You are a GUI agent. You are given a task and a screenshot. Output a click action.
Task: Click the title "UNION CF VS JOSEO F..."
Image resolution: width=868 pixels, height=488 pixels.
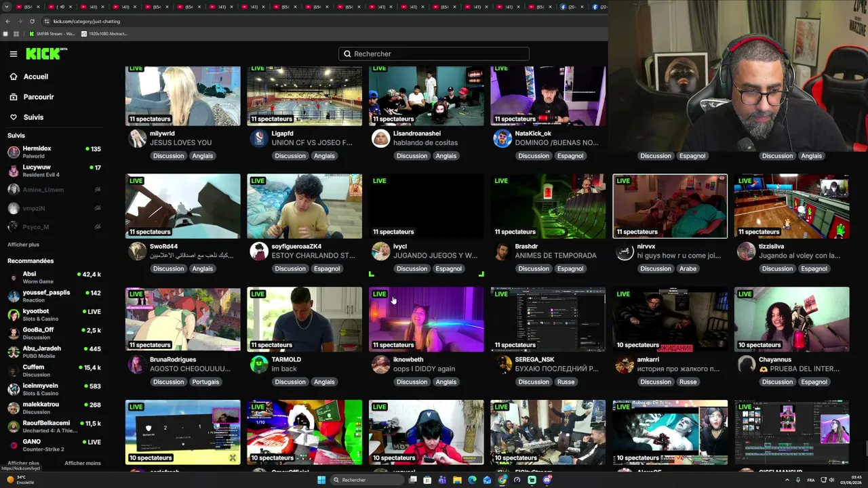point(312,143)
